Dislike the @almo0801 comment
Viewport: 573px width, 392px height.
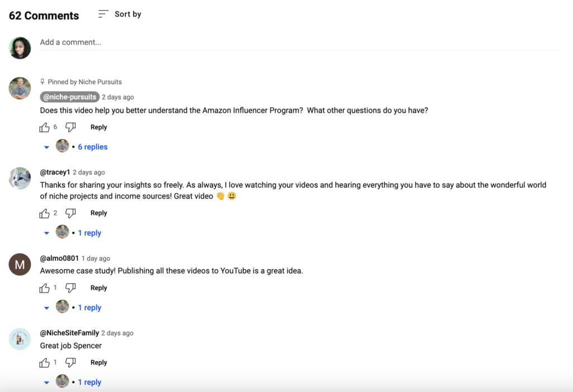(x=71, y=288)
